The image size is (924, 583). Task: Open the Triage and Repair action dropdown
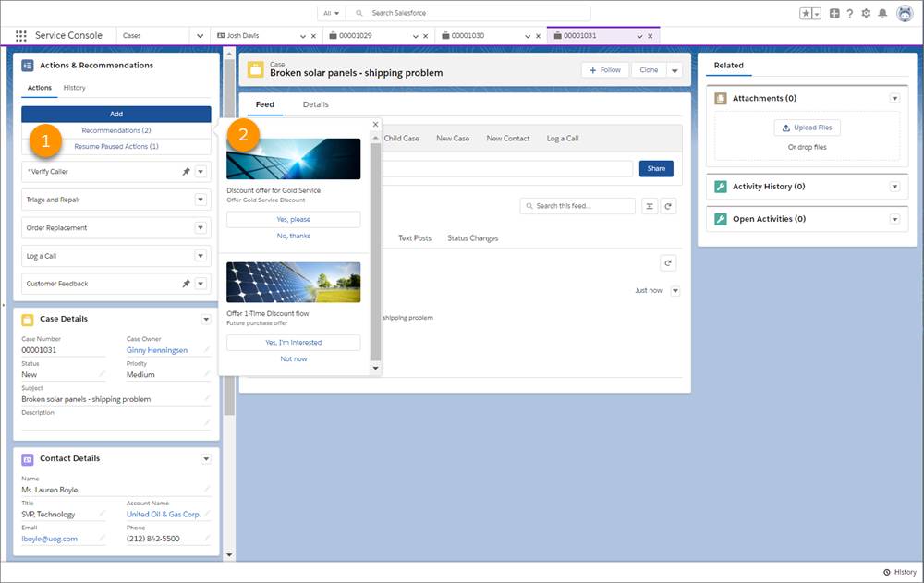coord(201,199)
